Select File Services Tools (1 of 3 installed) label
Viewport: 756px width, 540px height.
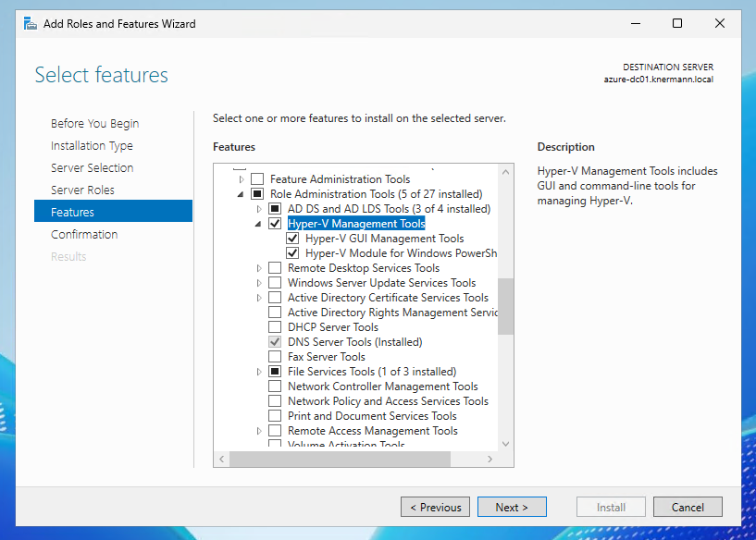372,372
